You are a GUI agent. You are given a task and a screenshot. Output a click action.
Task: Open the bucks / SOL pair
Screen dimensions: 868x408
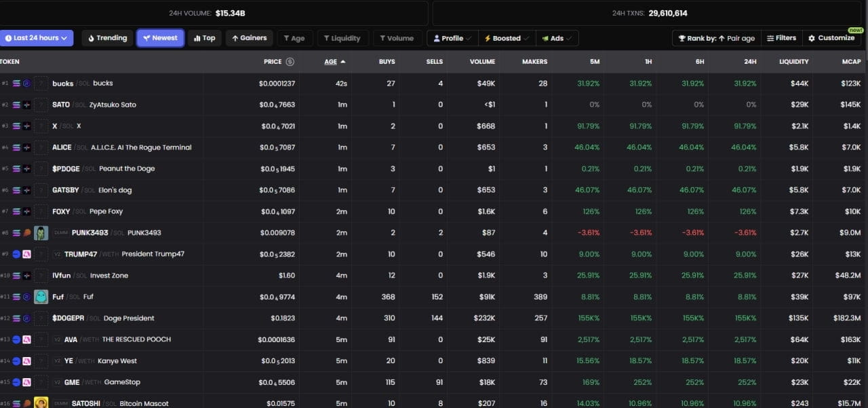click(434, 84)
